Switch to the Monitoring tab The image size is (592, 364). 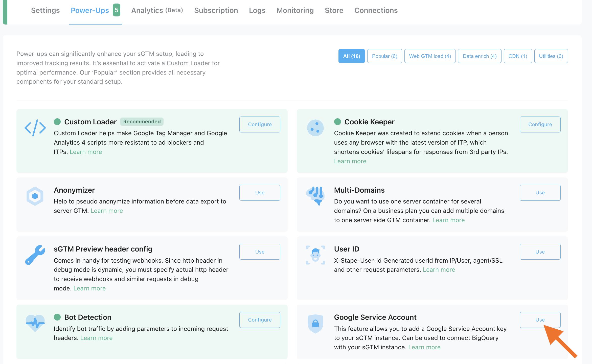coord(295,10)
